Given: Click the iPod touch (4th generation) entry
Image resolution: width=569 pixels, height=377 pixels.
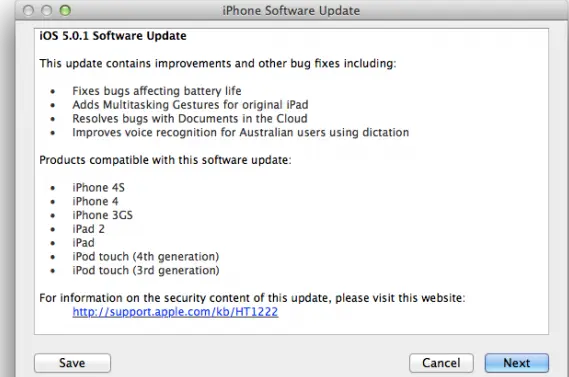Looking at the screenshot, I should (x=146, y=257).
